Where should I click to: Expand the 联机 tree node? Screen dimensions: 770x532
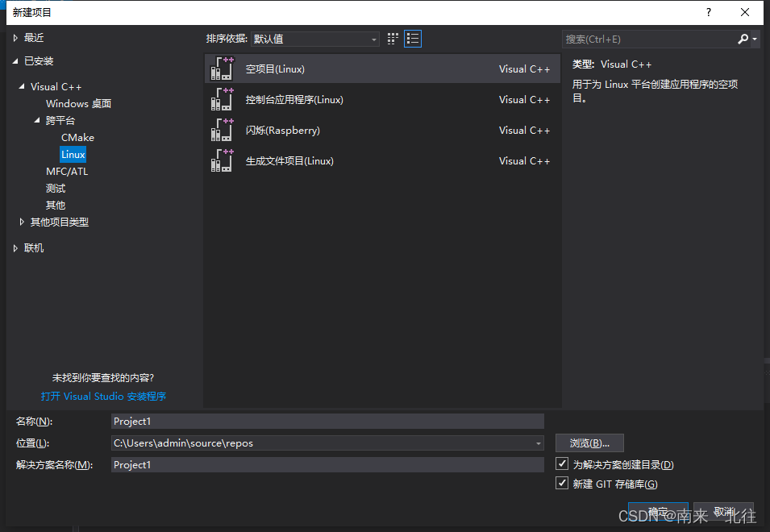point(15,248)
